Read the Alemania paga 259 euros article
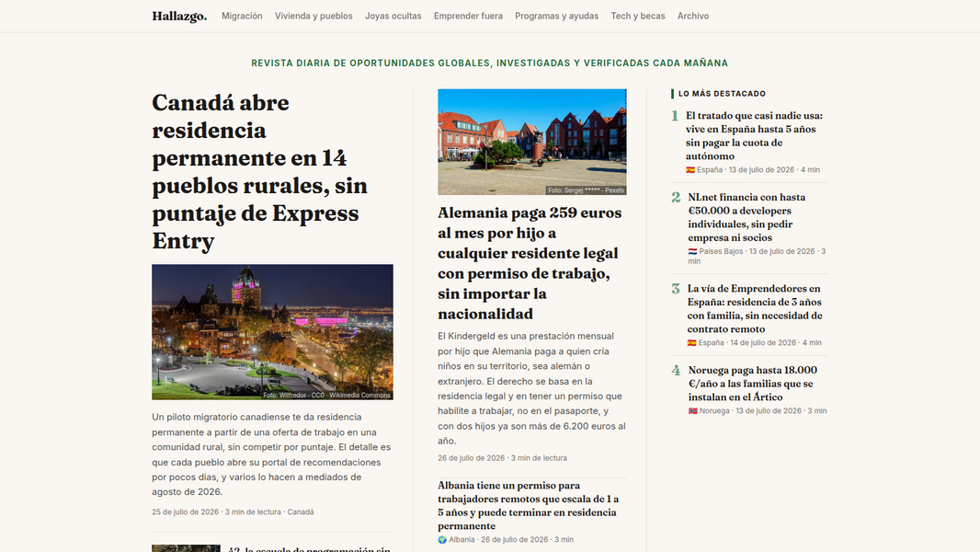 pos(530,263)
